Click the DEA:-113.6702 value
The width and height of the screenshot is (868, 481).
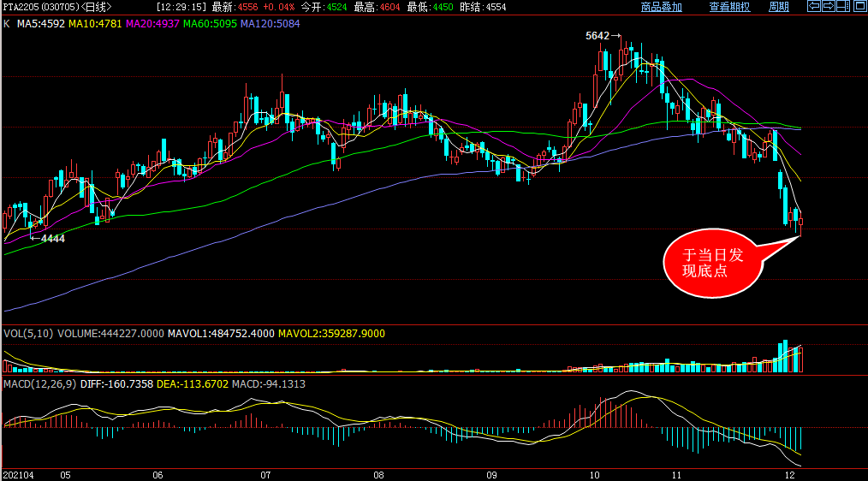(193, 384)
